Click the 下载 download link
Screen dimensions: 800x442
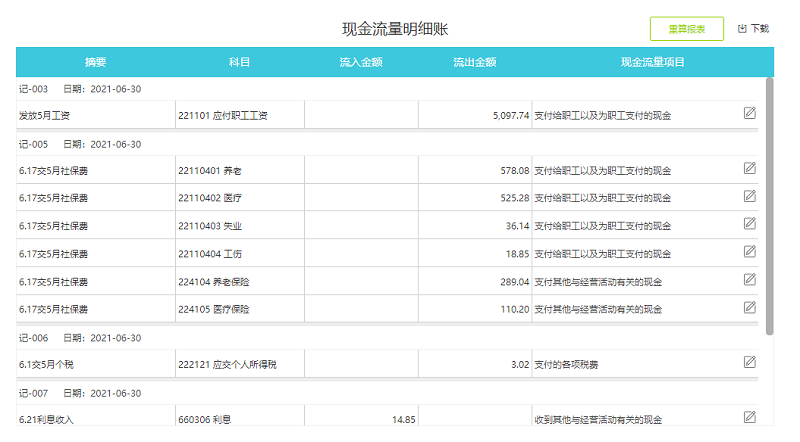(x=760, y=29)
